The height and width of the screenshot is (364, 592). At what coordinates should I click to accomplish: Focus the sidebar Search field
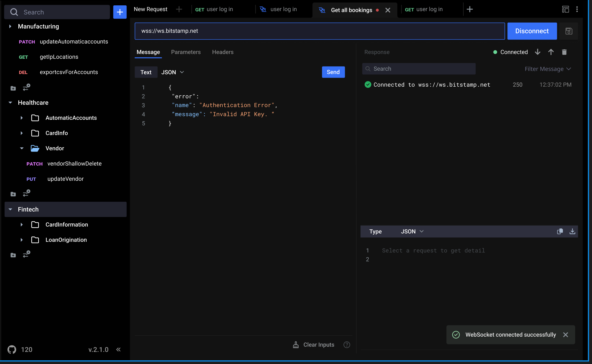[57, 12]
